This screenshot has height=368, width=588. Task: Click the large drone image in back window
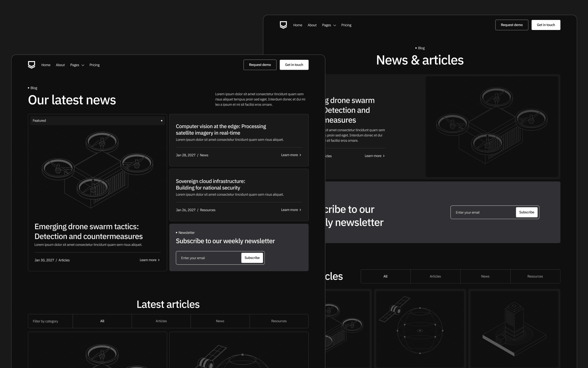click(492, 126)
